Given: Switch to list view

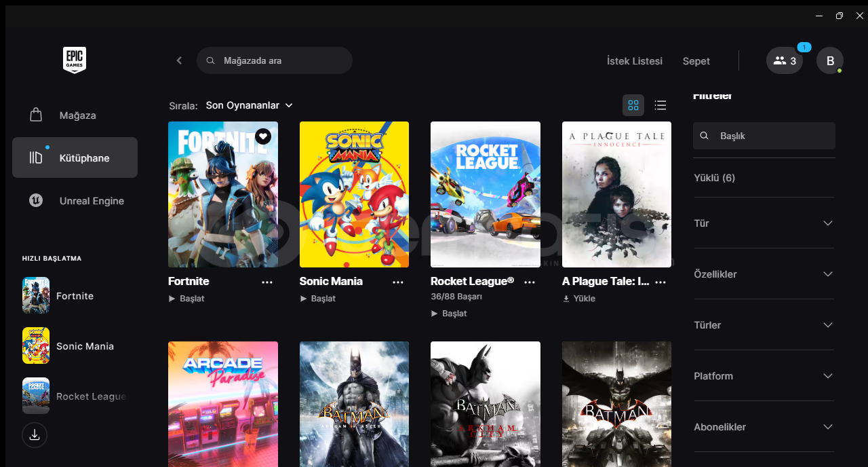Looking at the screenshot, I should [x=660, y=105].
